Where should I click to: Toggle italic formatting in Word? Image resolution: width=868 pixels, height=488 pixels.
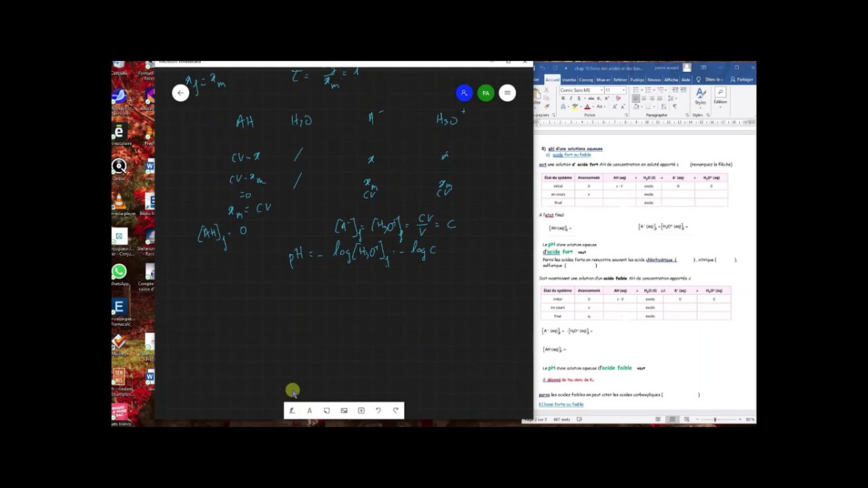point(571,98)
